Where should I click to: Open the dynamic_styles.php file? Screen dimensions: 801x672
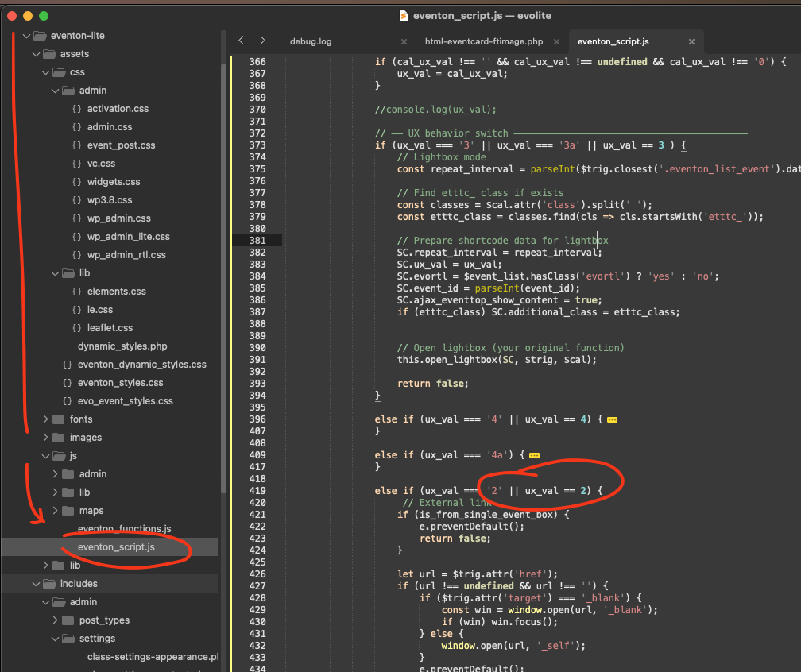click(x=122, y=346)
